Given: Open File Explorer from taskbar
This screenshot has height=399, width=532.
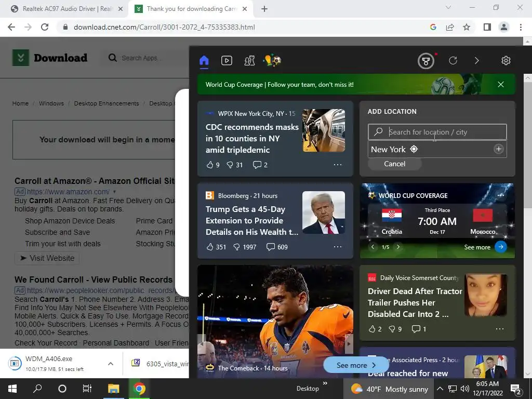Looking at the screenshot, I should [113, 389].
